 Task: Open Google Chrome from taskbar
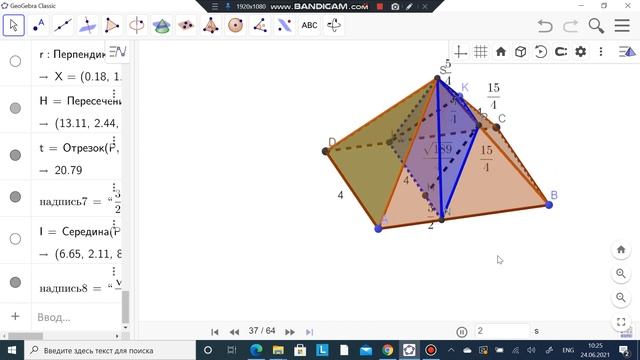coord(387,350)
